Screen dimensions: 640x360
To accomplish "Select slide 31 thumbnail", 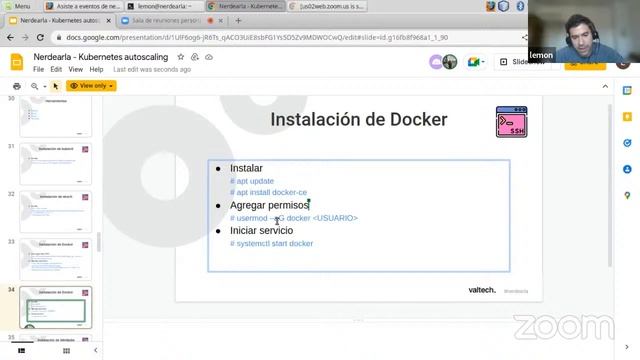I will [x=56, y=164].
